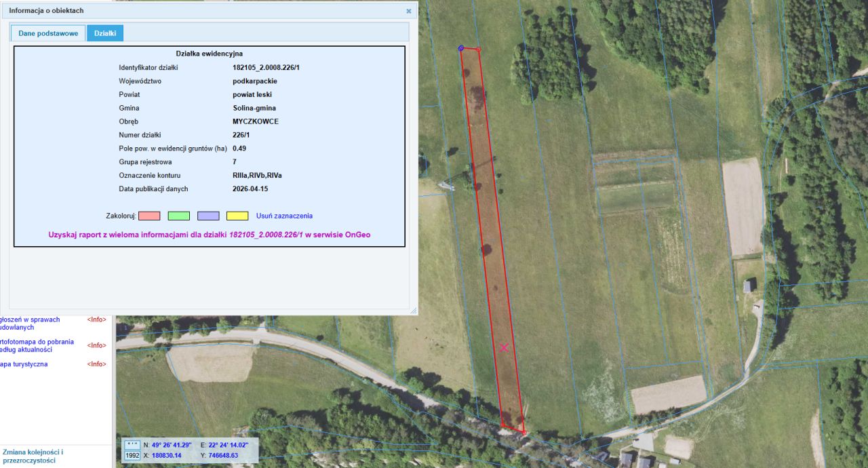This screenshot has width=868, height=468.
Task: Select the identifier value 182105_2.0008.226/1
Action: (267, 68)
